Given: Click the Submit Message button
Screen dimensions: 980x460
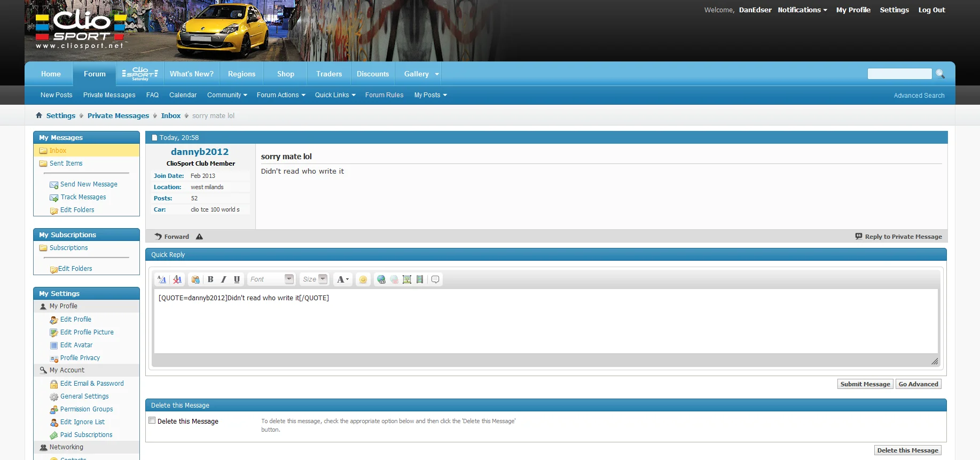Looking at the screenshot, I should coord(865,384).
